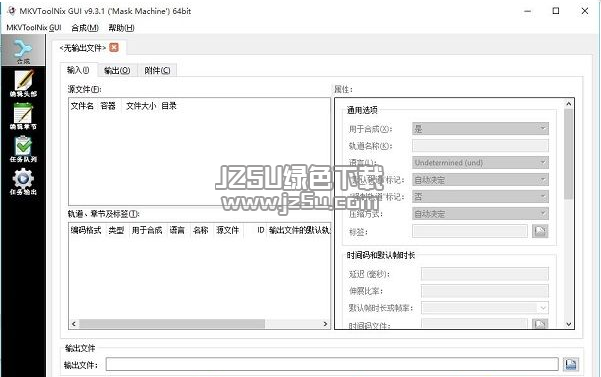Click the tracks list horizontal scrollbar thumb
Image resolution: width=601 pixels, height=377 pixels.
point(172,324)
